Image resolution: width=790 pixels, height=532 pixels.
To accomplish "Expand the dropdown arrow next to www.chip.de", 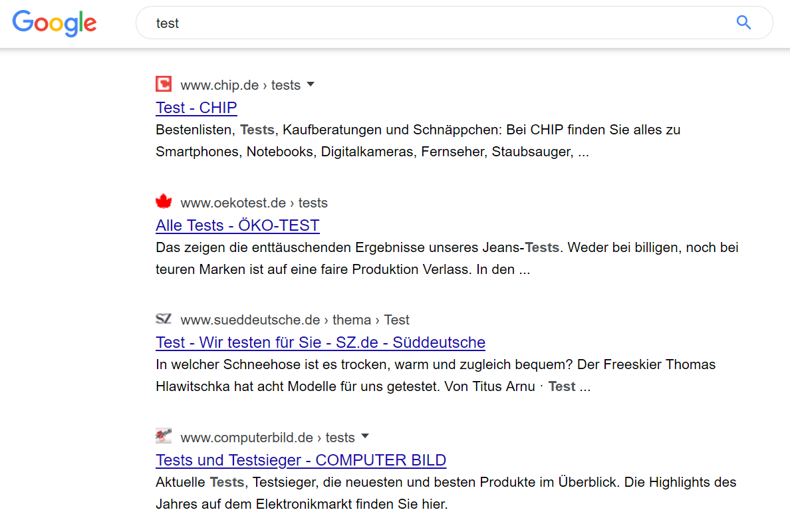I will click(311, 84).
